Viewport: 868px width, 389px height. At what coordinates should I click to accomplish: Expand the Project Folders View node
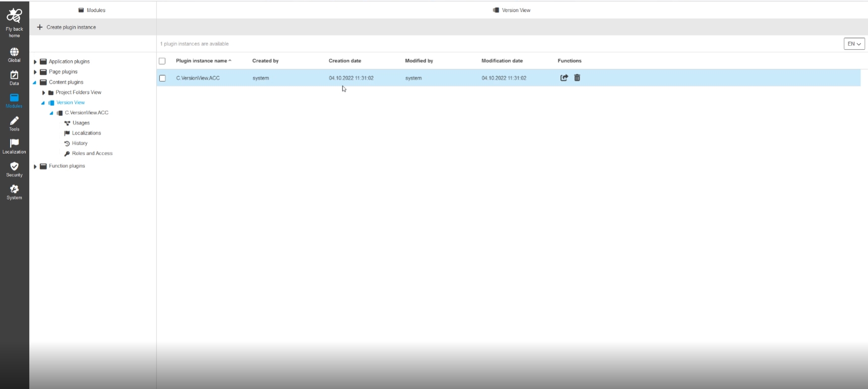pyautogui.click(x=44, y=93)
